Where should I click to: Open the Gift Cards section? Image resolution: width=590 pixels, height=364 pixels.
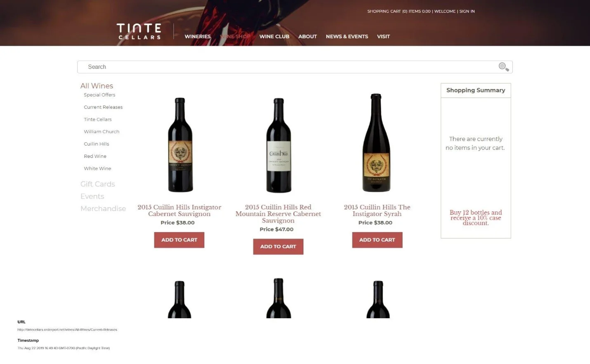[x=98, y=184]
